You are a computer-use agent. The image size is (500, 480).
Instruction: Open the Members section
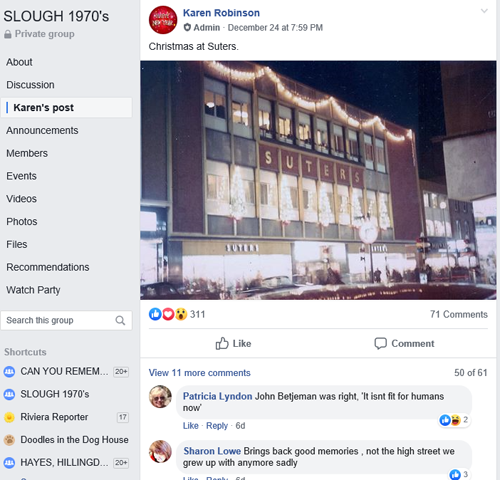tap(27, 153)
